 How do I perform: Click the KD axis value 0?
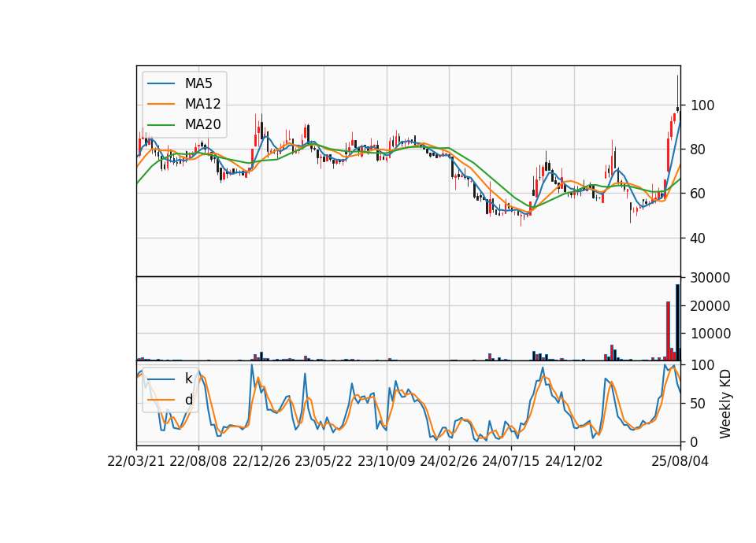point(695,441)
